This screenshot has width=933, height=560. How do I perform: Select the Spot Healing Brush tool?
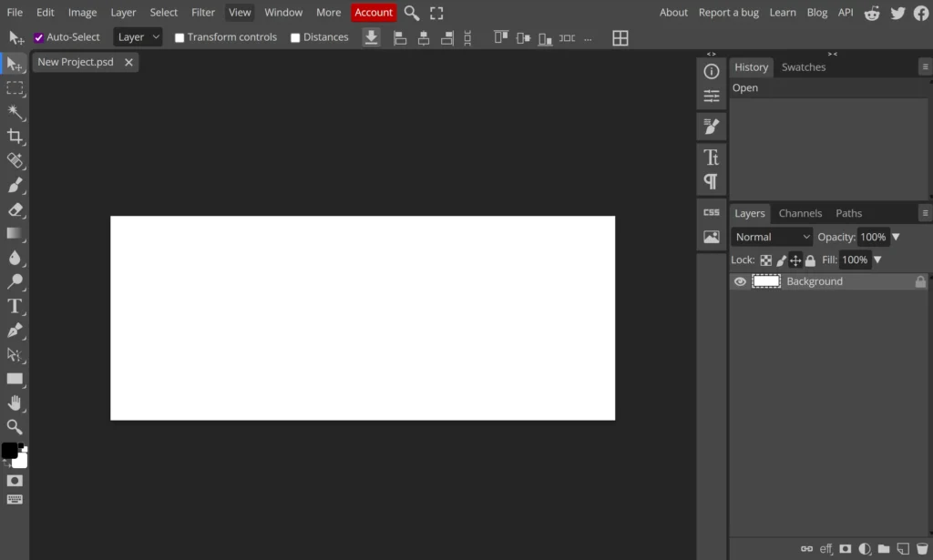click(x=15, y=160)
